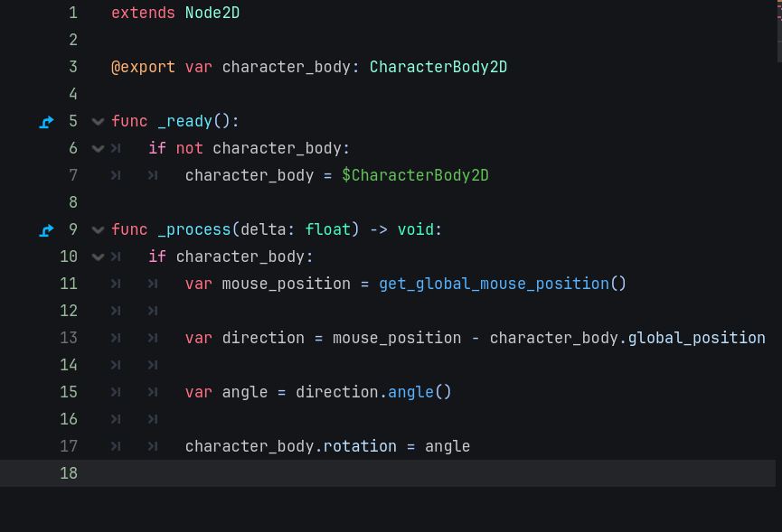782x532 pixels.
Task: Fold the 'if character_body:' block on line 10
Action: click(x=98, y=257)
